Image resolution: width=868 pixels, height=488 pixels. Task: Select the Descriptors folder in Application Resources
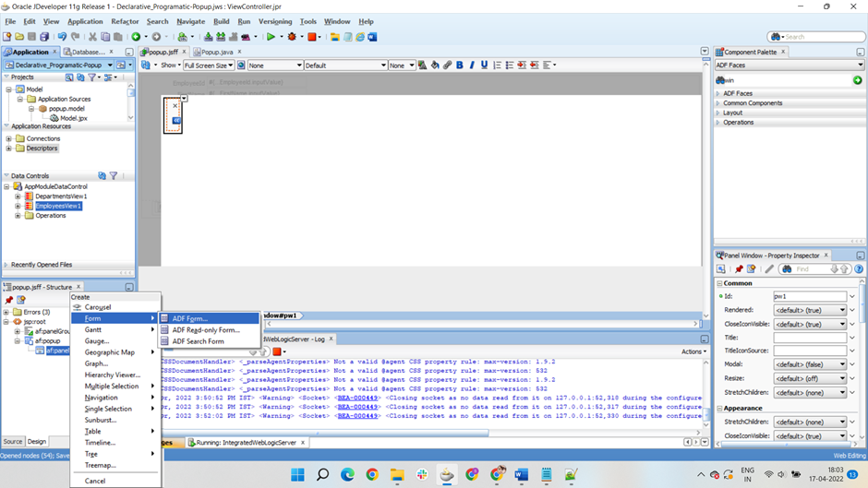[42, 149]
